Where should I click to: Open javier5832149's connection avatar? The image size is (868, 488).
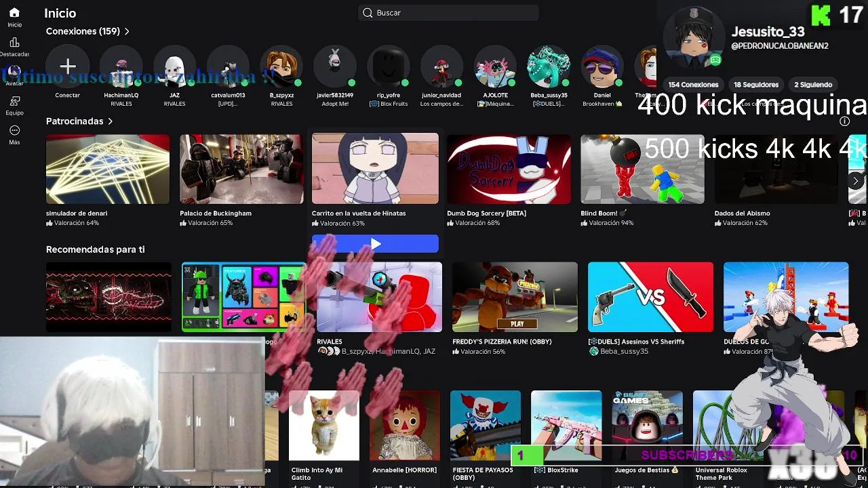click(335, 66)
